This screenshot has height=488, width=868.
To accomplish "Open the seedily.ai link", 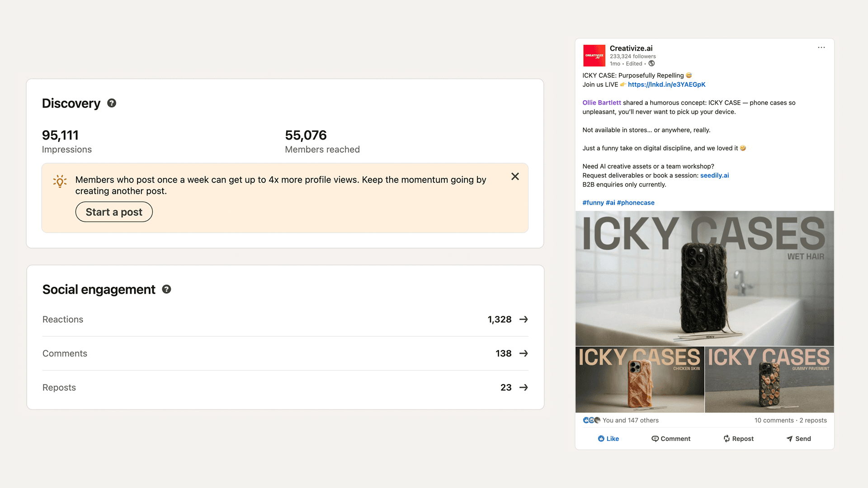I will click(x=714, y=175).
